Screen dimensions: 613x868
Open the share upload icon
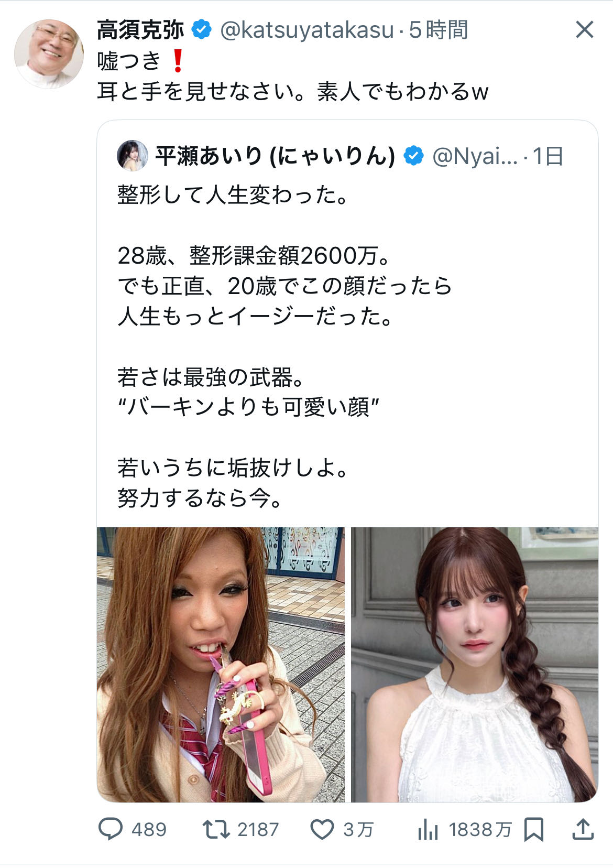(x=582, y=829)
